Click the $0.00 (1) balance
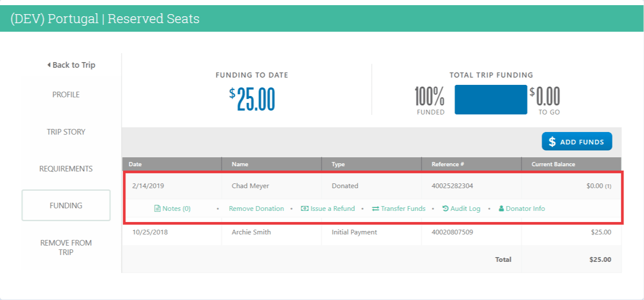This screenshot has height=300, width=644. (x=599, y=186)
